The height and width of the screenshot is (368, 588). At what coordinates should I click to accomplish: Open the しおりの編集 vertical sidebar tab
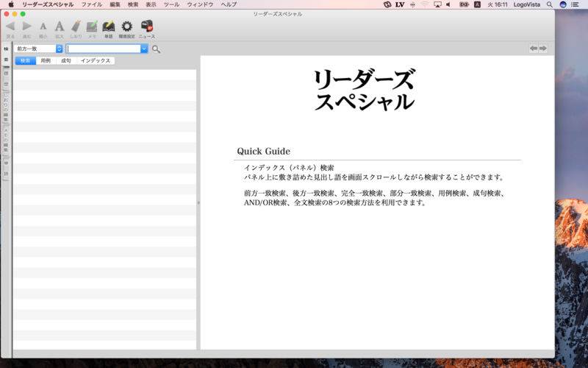(6, 106)
